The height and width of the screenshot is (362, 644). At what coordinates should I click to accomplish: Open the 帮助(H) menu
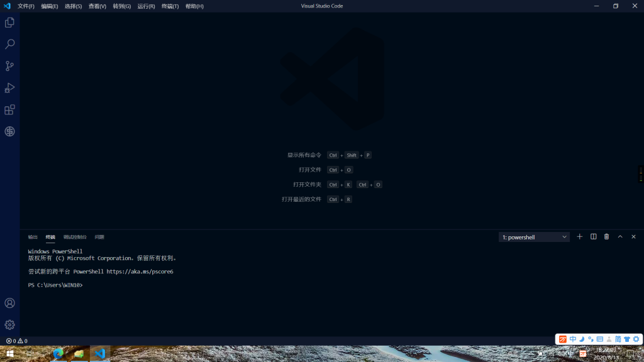tap(194, 6)
